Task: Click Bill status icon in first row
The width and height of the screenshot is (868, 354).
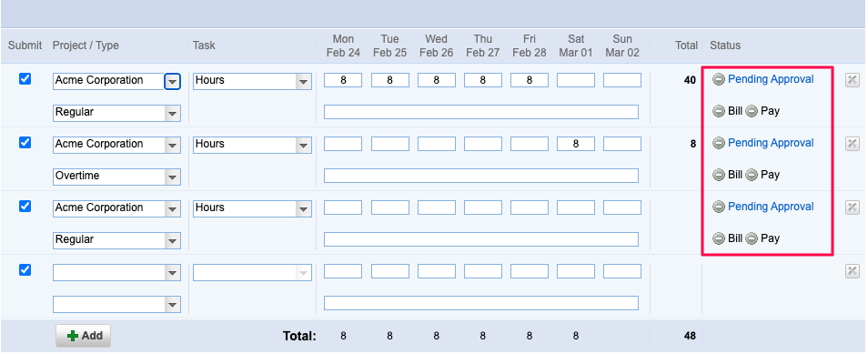Action: coord(719,111)
